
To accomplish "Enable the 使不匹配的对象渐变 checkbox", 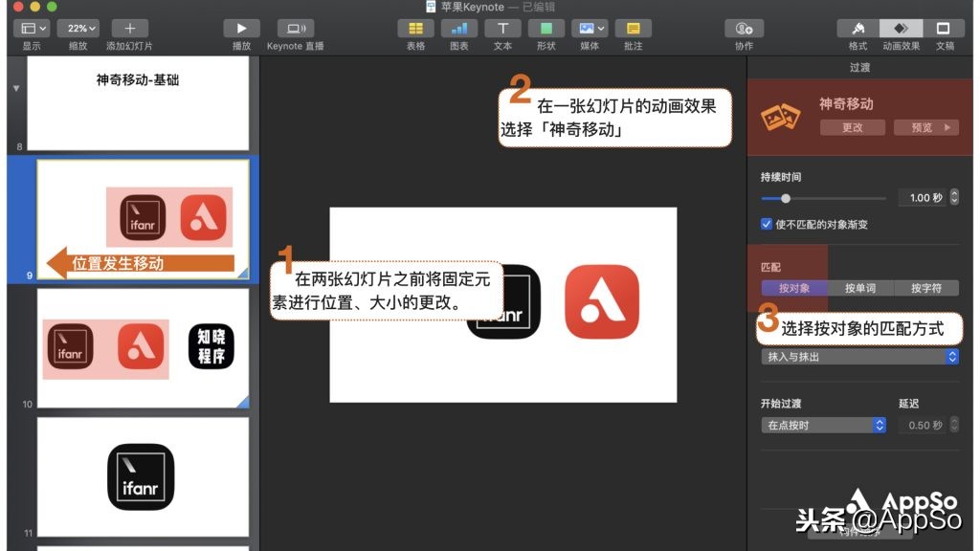I will tap(767, 223).
